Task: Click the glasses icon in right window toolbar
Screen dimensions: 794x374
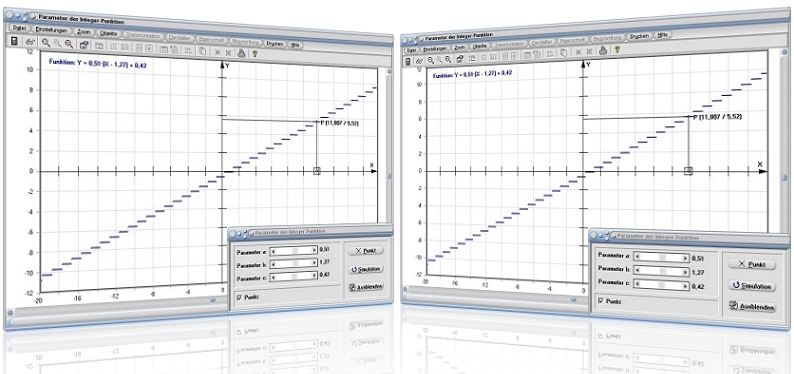Action: point(419,61)
